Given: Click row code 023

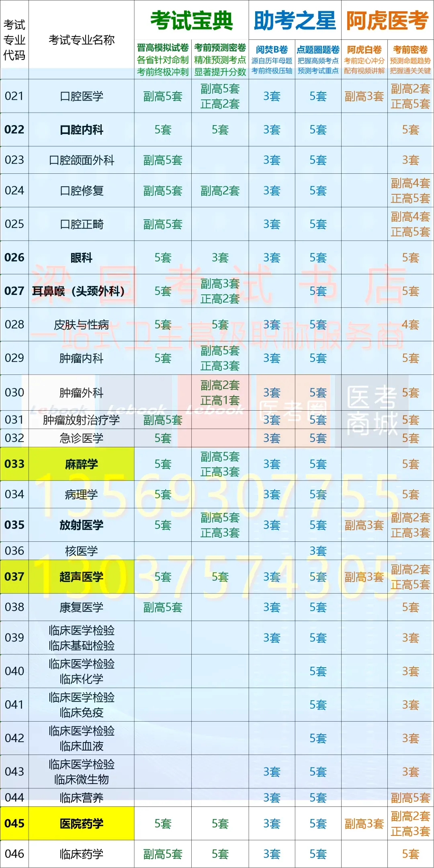Looking at the screenshot, I should pos(14,160).
